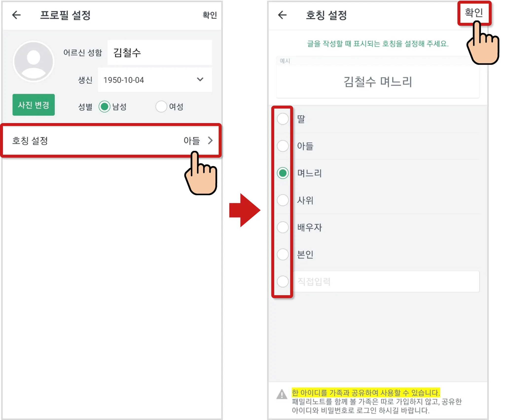Choose the 딸 radio option

pos(283,119)
